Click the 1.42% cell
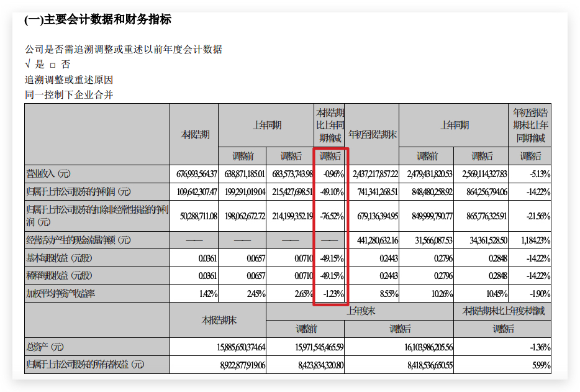580x392 pixels. 208,294
